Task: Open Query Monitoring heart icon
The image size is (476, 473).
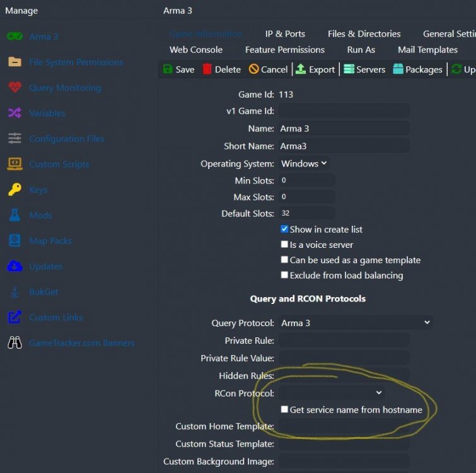Action: click(x=15, y=88)
